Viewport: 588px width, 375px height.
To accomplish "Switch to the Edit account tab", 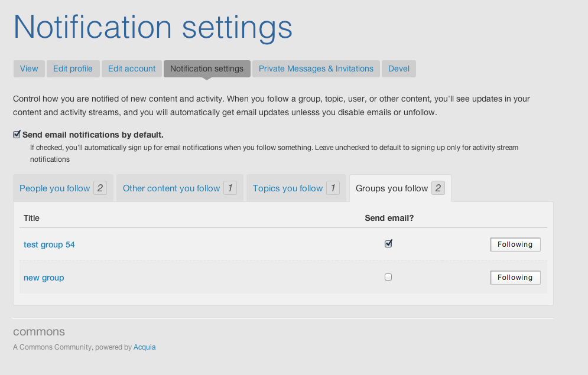I will click(x=132, y=69).
